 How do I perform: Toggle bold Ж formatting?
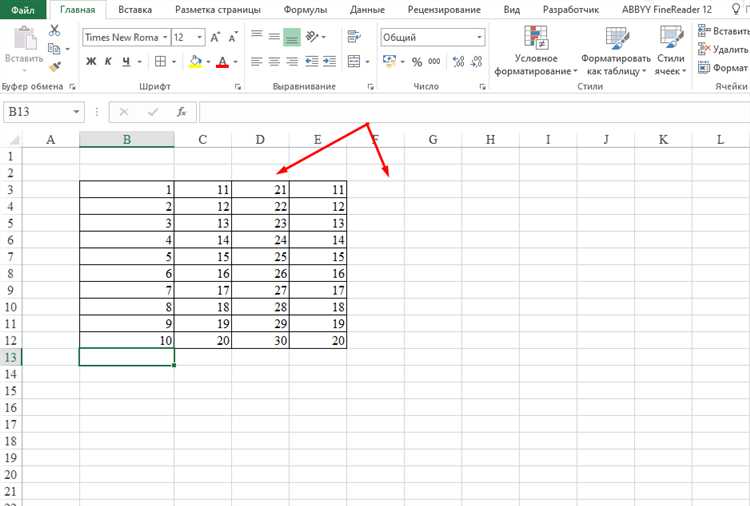coord(91,62)
